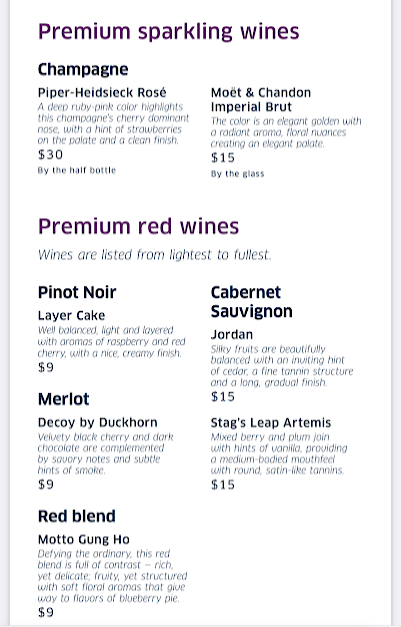Tap the Champagne category title

click(83, 70)
